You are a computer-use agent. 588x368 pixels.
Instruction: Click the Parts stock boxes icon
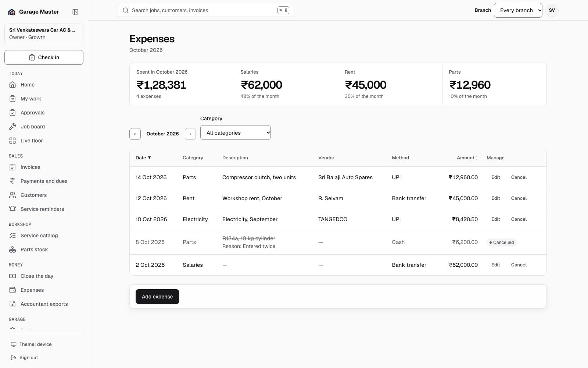tap(12, 250)
